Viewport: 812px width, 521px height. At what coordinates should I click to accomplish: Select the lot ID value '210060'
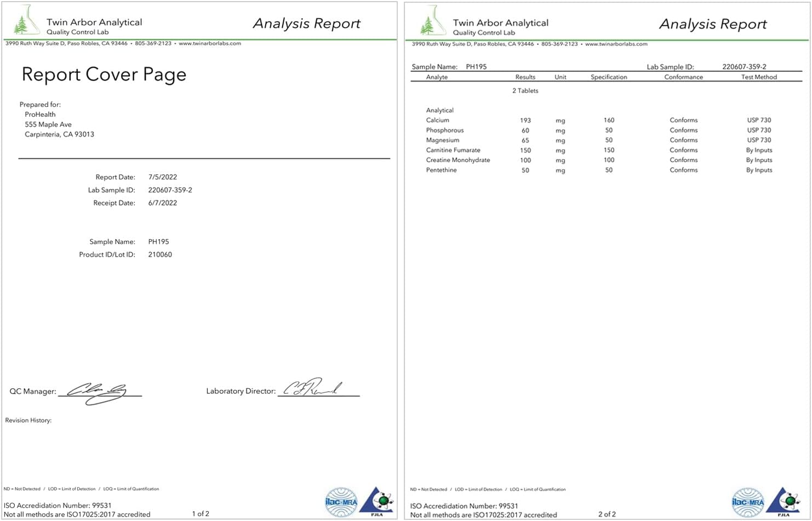pos(160,255)
